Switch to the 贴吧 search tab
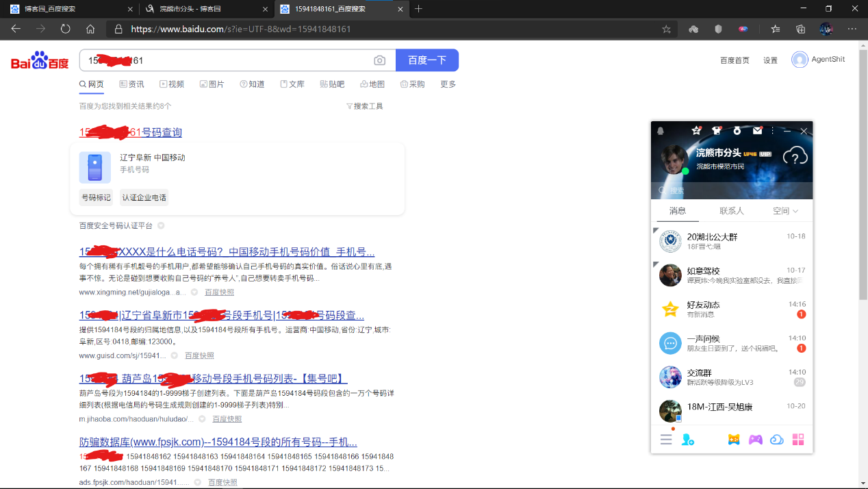 (332, 84)
